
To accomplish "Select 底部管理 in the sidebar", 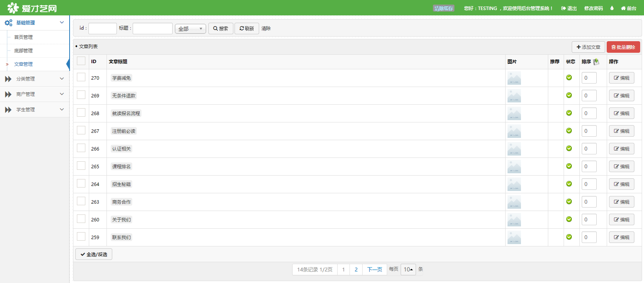I will 23,51.
